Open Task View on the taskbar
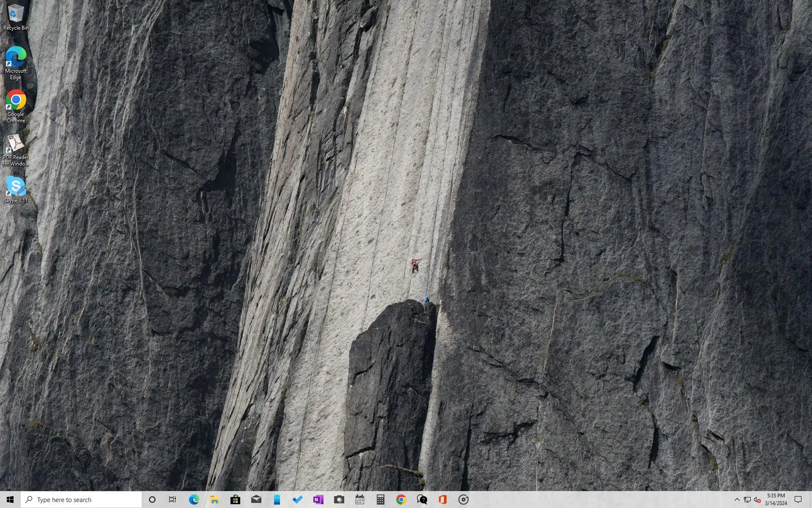Viewport: 812px width, 508px height. pyautogui.click(x=173, y=500)
